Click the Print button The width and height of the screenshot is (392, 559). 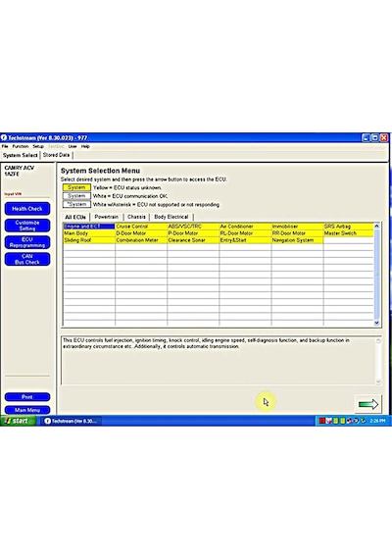pos(27,397)
